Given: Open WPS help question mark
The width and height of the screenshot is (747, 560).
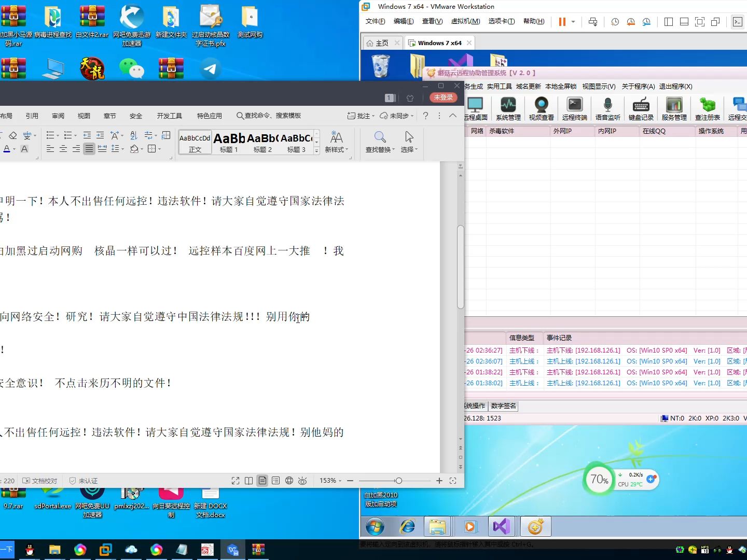Looking at the screenshot, I should [x=425, y=116].
